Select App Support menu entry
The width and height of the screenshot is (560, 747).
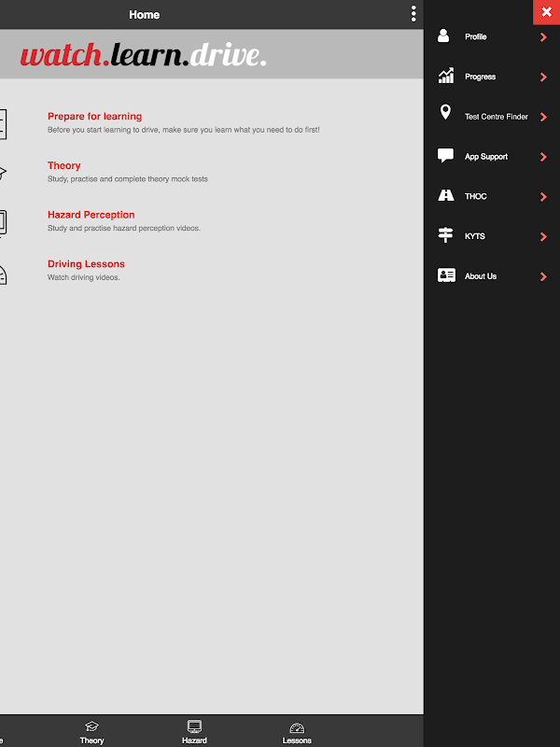(x=486, y=157)
